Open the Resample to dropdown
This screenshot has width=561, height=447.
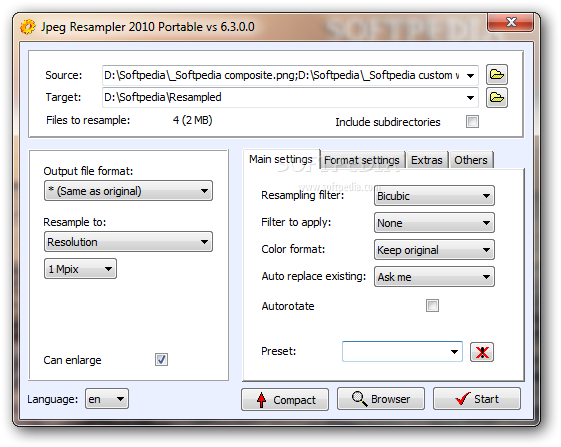[x=128, y=242]
